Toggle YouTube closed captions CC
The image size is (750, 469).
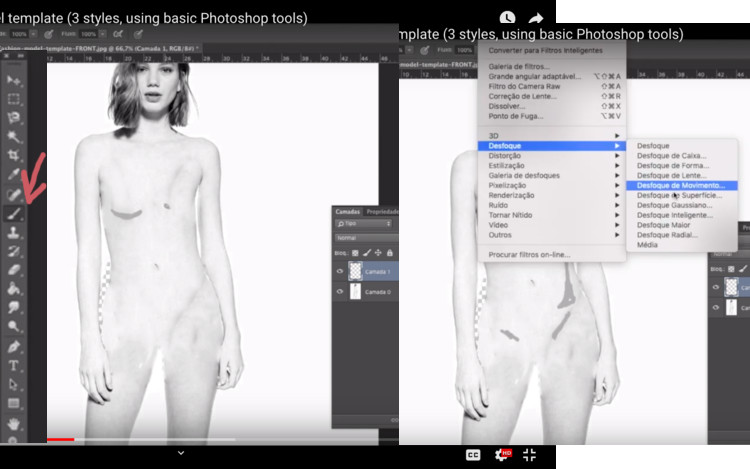click(473, 455)
